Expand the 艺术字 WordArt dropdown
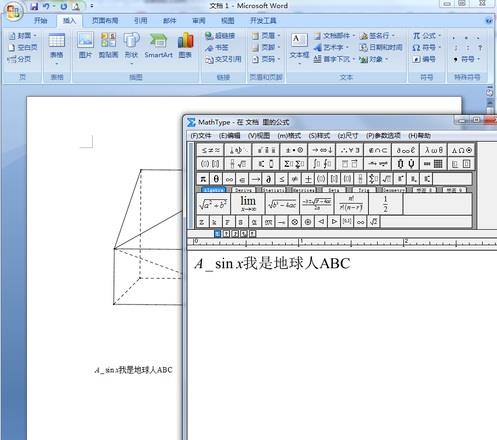Screen dimensions: 497x440 [x=348, y=48]
